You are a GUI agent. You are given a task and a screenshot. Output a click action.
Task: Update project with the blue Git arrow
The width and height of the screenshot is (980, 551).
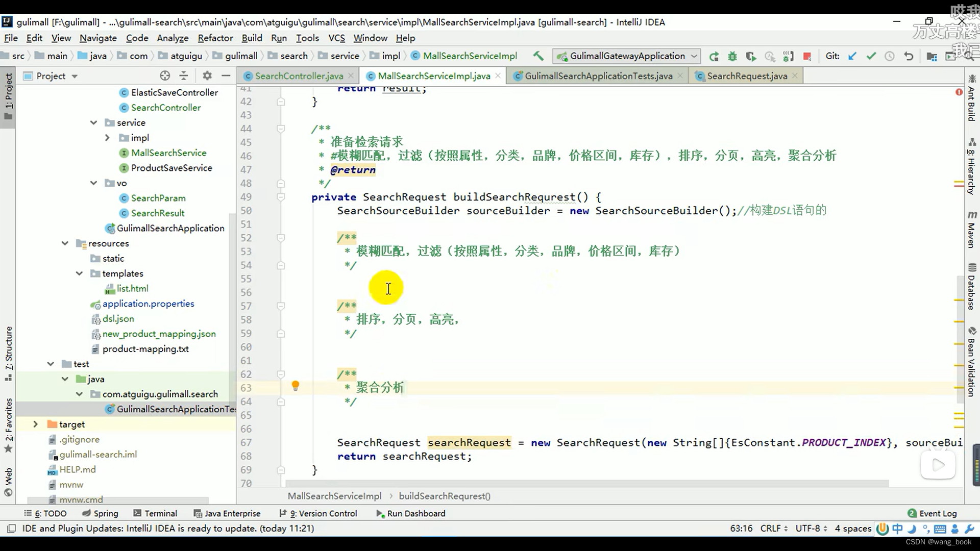(x=852, y=56)
